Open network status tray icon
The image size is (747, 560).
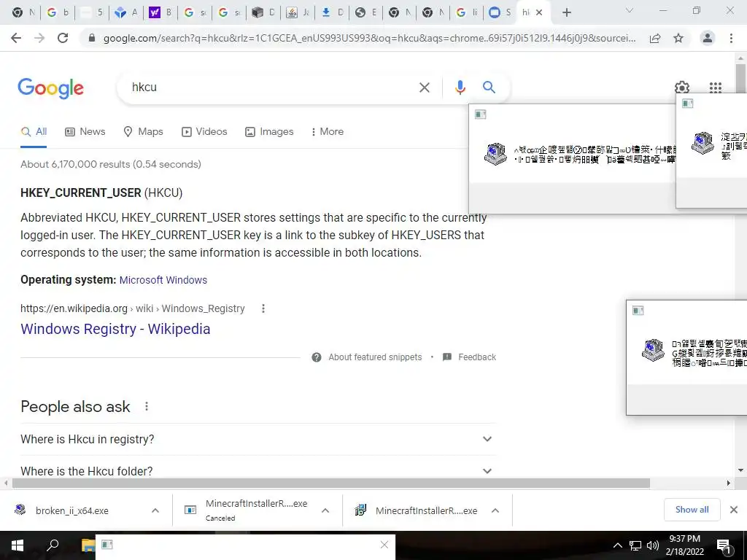[635, 545]
